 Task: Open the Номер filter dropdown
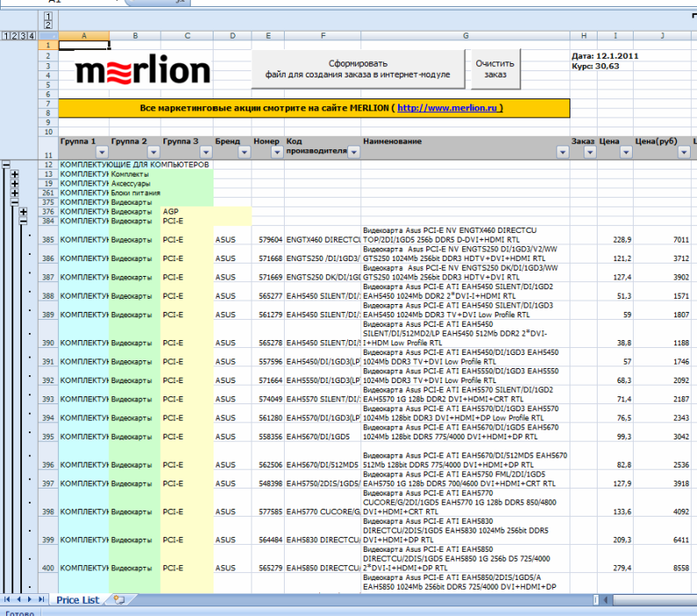pyautogui.click(x=277, y=152)
